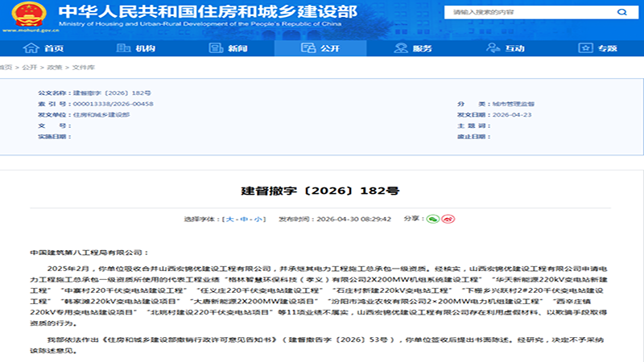Click the people icon beside 互动

point(493,48)
